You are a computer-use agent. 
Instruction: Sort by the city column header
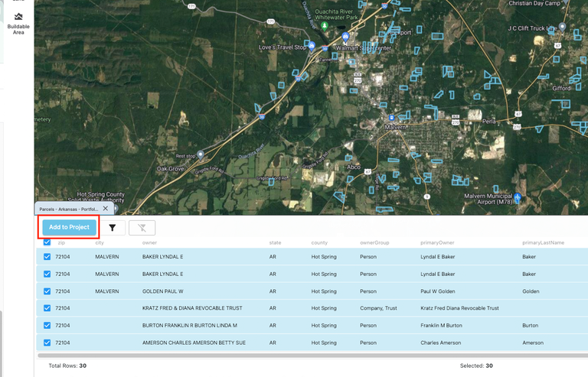[100, 242]
